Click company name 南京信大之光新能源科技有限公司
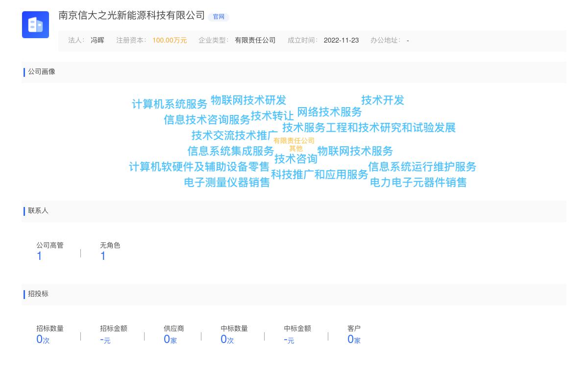Viewport: 588px width, 368px height. [x=131, y=15]
